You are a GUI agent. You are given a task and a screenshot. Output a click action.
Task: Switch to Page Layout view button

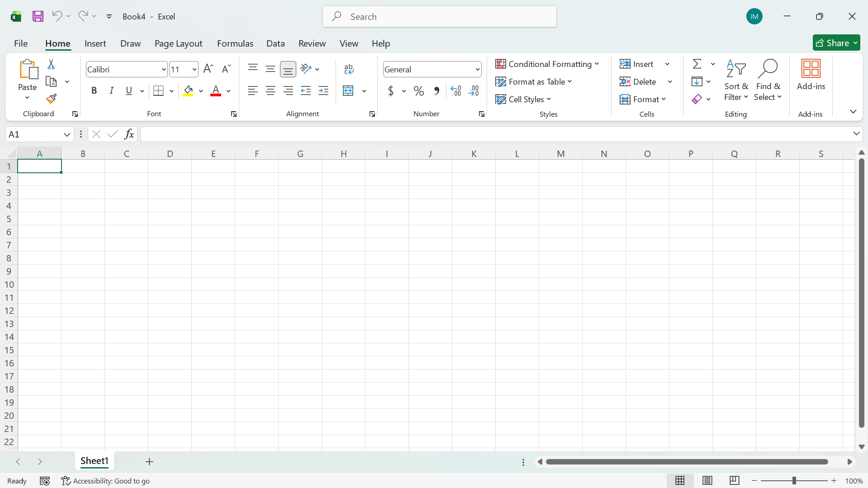pyautogui.click(x=707, y=481)
